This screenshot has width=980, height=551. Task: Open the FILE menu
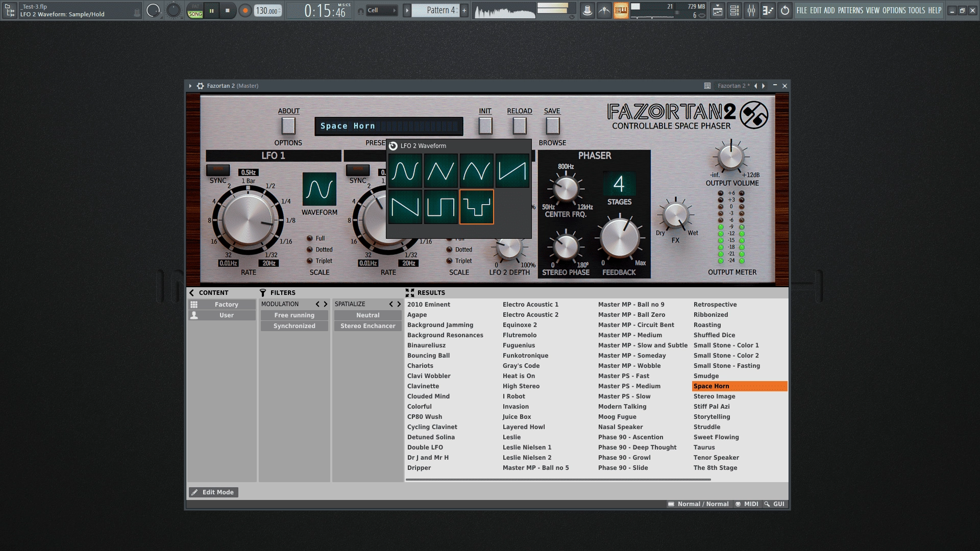802,10
